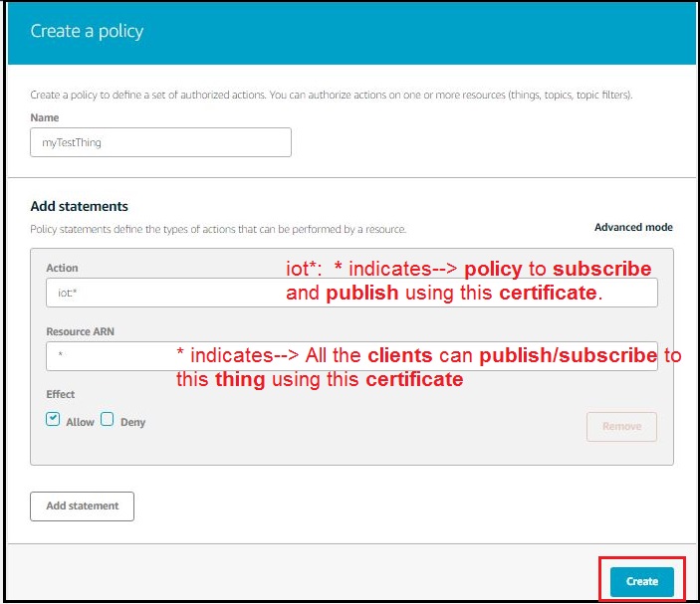Image resolution: width=700 pixels, height=604 pixels.
Task: Click the Create button
Action: point(641,581)
